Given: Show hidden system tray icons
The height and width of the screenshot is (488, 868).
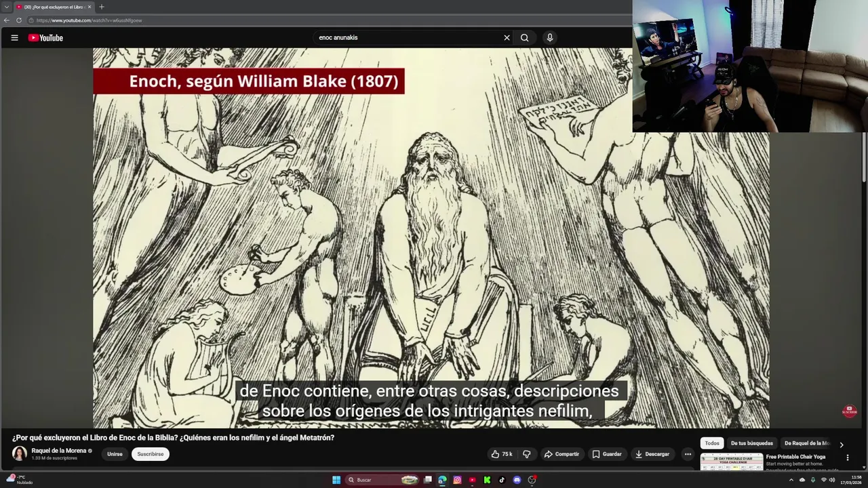Looking at the screenshot, I should click(791, 480).
